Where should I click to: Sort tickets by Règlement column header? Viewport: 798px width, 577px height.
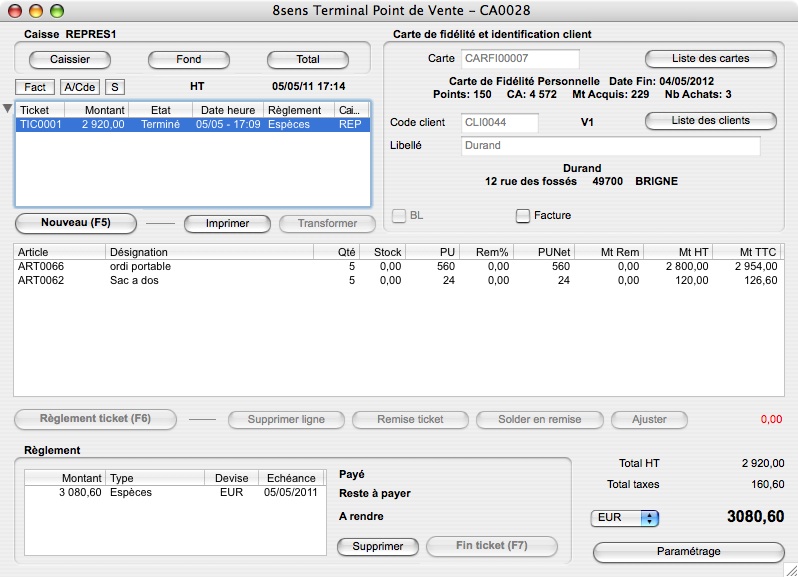[x=299, y=110]
